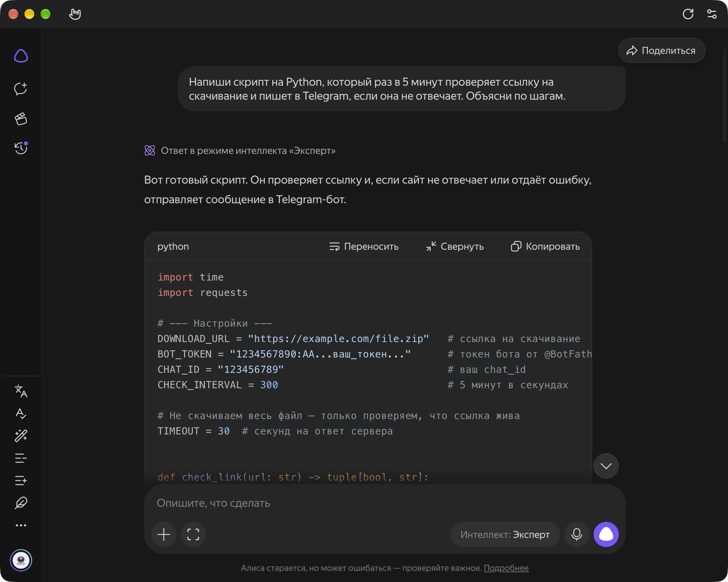The height and width of the screenshot is (582, 728).
Task: Click the import requests line
Action: pyautogui.click(x=203, y=293)
